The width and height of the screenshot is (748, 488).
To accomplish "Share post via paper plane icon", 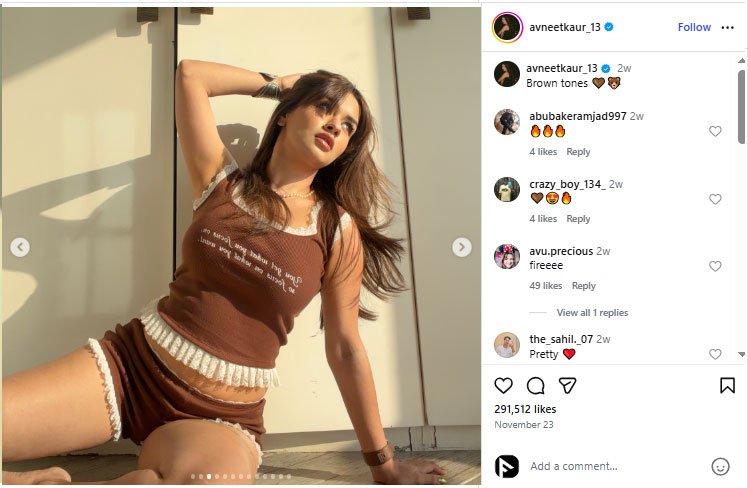I will coord(567,385).
